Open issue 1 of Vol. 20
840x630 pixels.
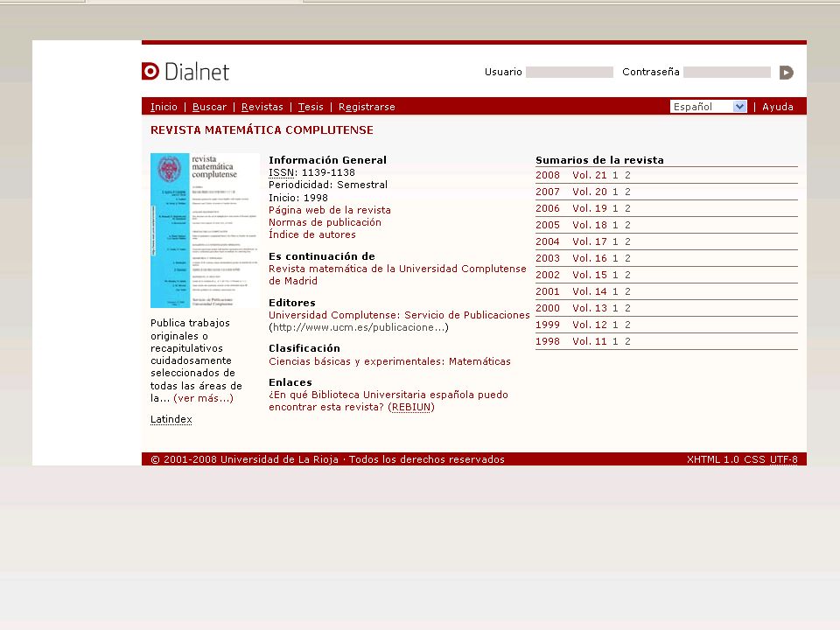tap(615, 192)
